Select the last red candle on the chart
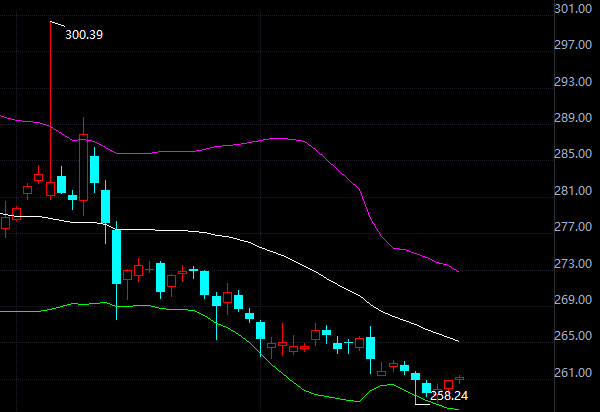Image resolution: width=600 pixels, height=412 pixels. (460, 379)
